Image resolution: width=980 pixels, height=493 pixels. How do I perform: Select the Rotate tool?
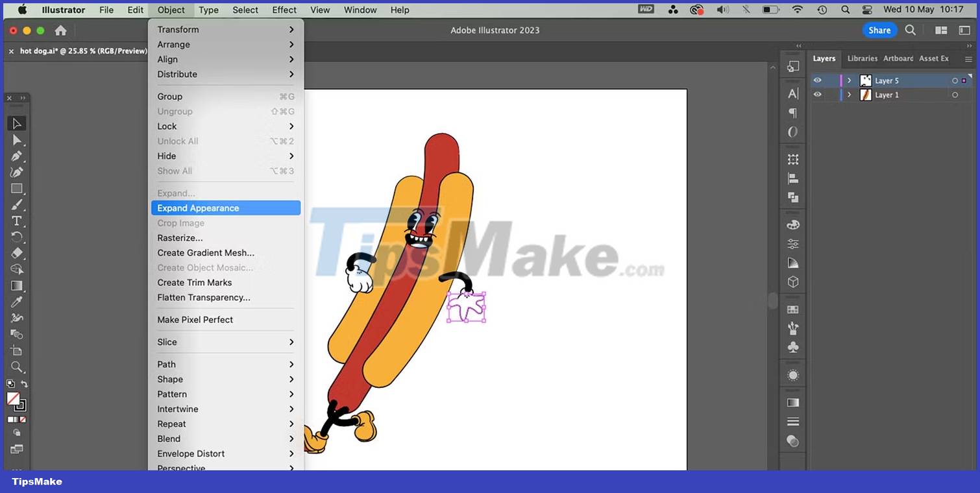pos(16,237)
